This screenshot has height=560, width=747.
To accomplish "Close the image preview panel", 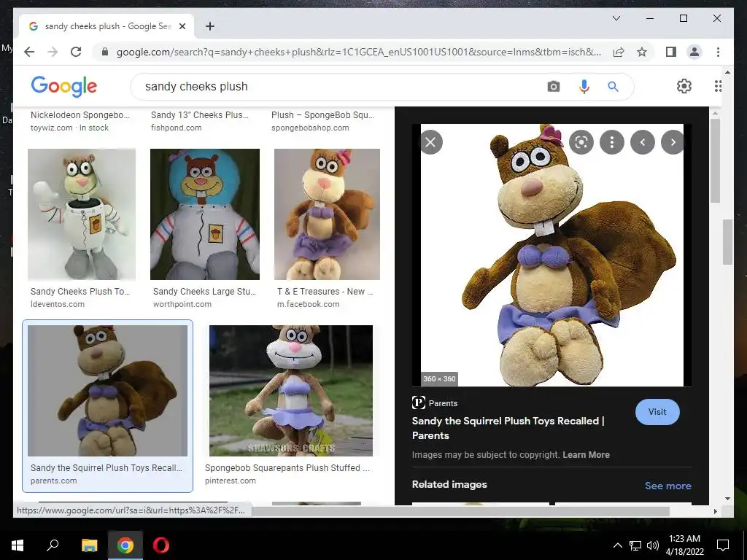I will [x=430, y=142].
